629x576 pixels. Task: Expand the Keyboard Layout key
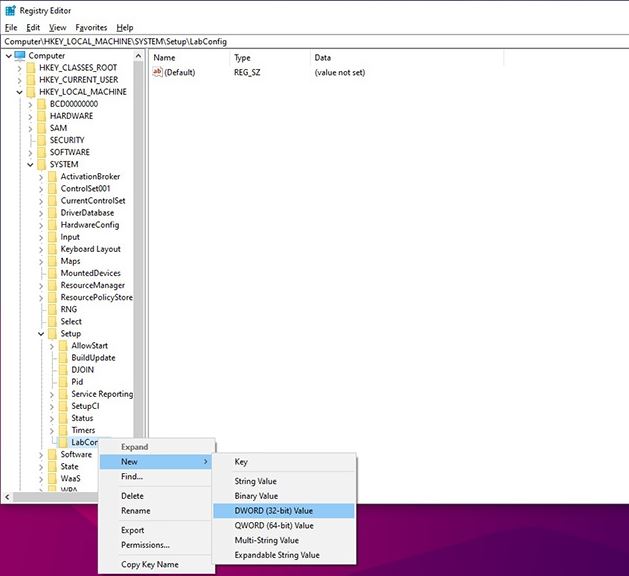pyautogui.click(x=41, y=249)
